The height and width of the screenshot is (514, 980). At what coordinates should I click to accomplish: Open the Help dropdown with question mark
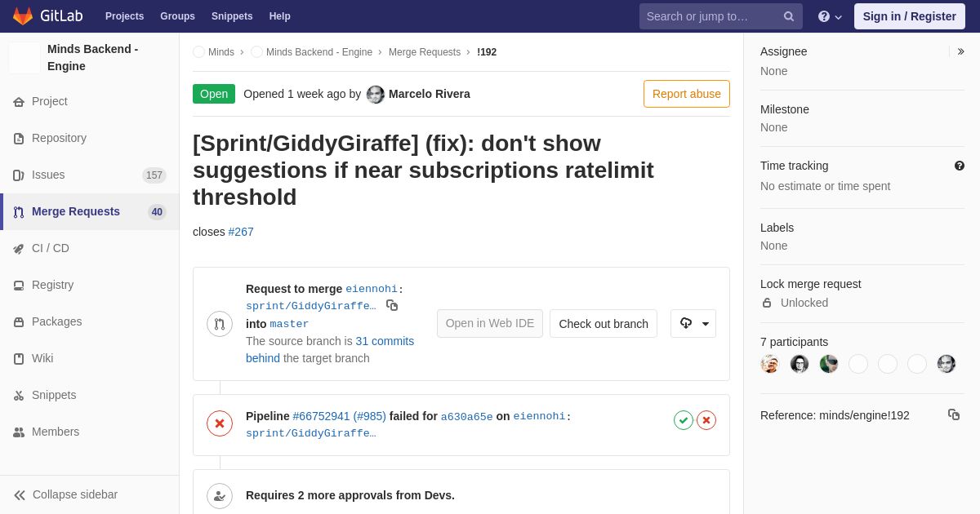click(830, 16)
